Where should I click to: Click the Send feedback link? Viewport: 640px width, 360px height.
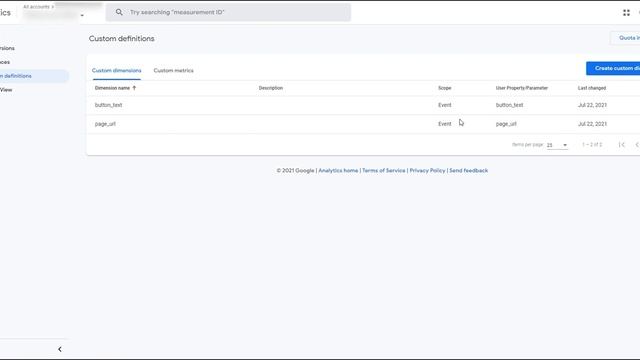click(x=469, y=171)
